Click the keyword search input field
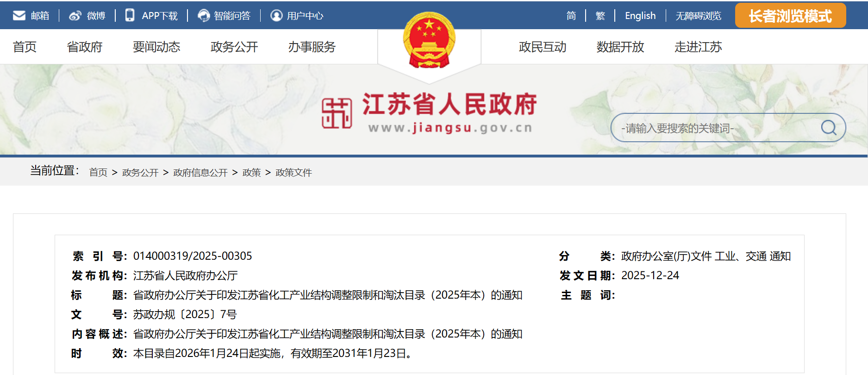The height and width of the screenshot is (375, 868). (x=713, y=128)
